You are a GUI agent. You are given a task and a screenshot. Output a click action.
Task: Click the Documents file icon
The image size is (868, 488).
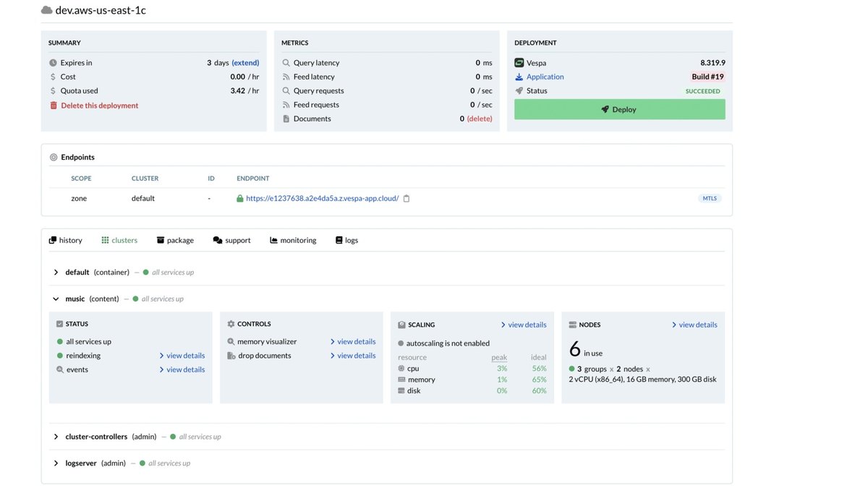pos(286,119)
